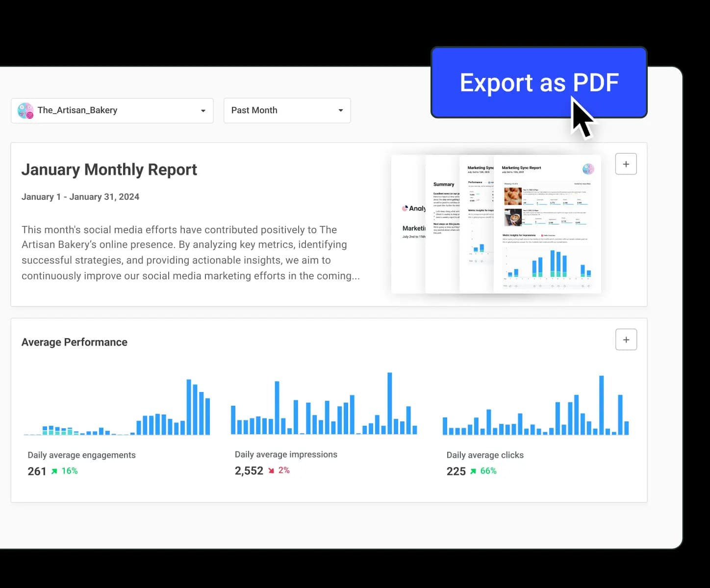Select the Marketing Sync Report page
Viewport: 710px width, 588px height.
521,168
